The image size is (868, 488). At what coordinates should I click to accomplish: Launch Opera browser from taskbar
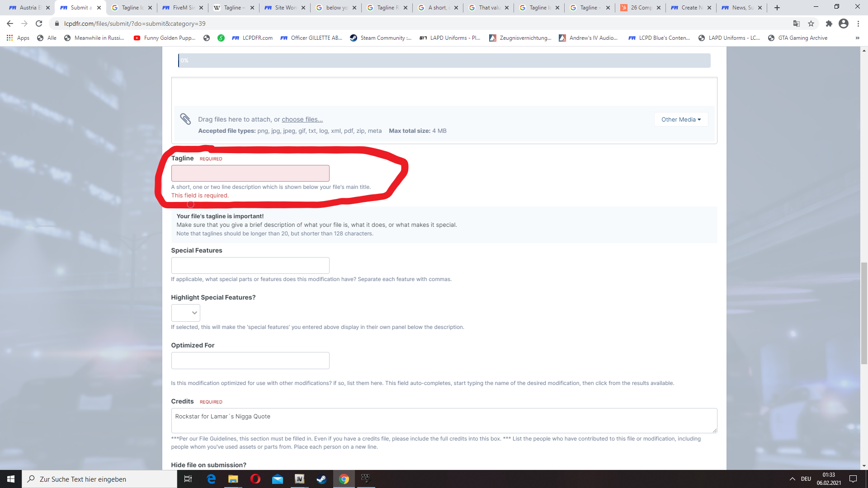coord(255,479)
